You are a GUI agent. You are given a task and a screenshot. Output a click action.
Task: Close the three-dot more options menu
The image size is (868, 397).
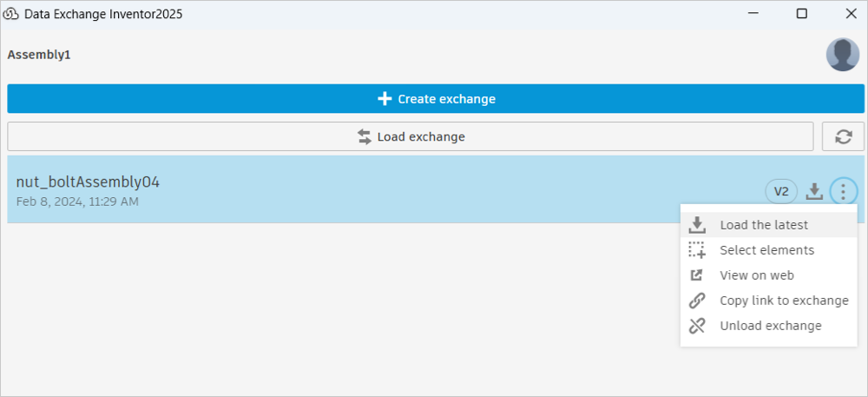point(843,192)
